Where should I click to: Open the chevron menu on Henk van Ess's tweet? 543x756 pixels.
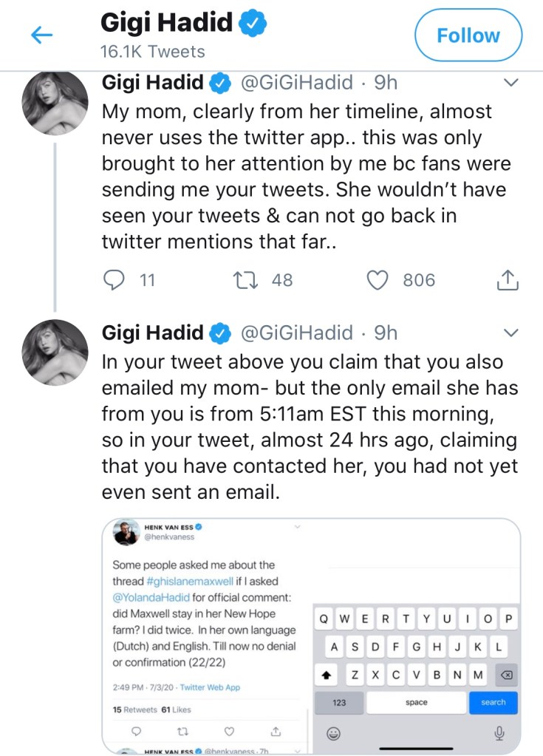(298, 527)
